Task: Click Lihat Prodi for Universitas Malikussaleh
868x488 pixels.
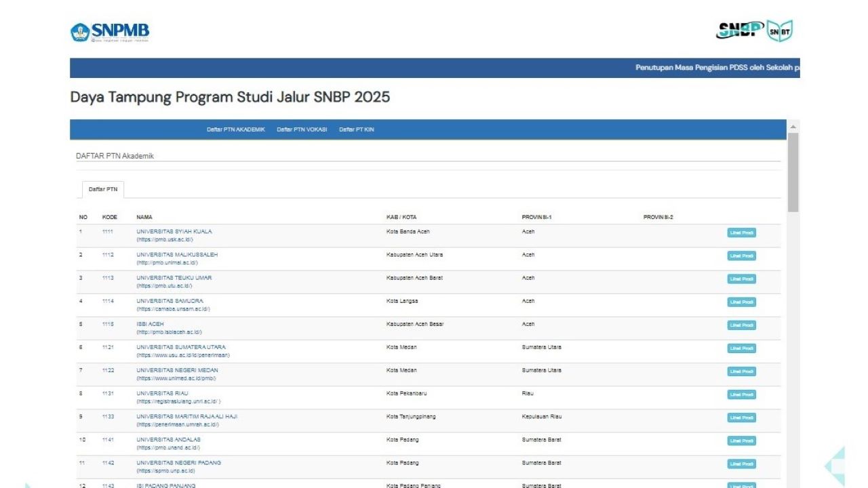Action: click(742, 256)
